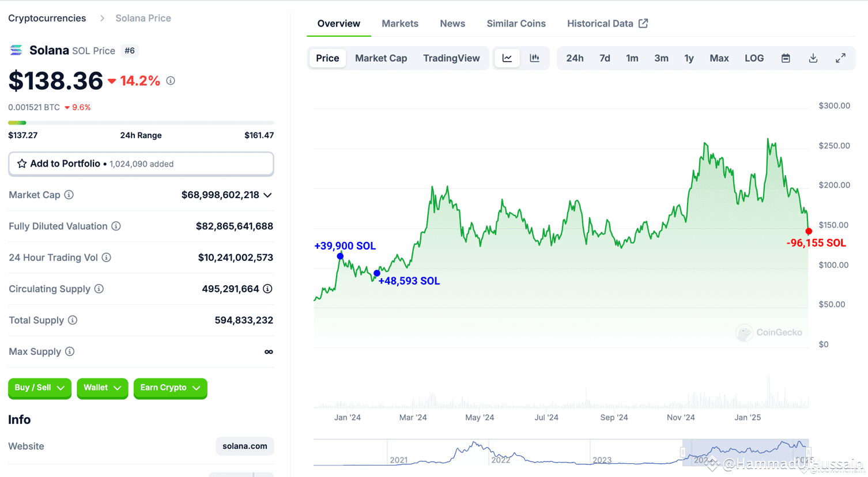Show Fully Diluted Valuation info icon
The width and height of the screenshot is (868, 477).
pyautogui.click(x=116, y=226)
